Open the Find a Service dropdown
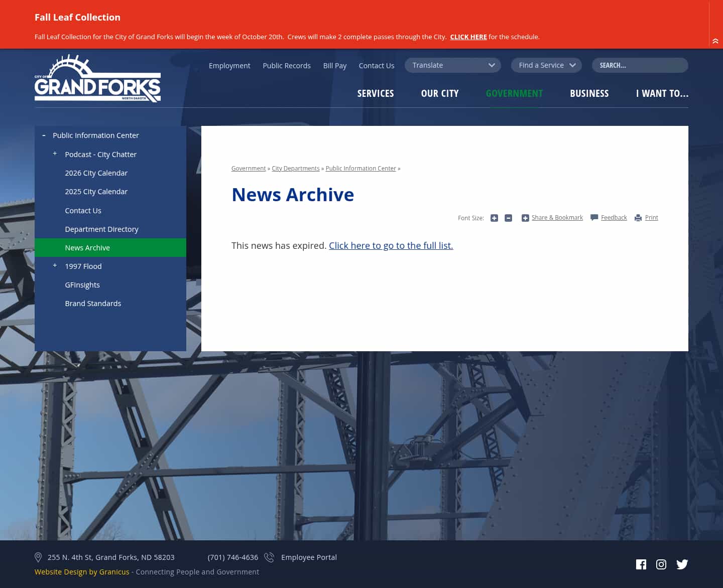This screenshot has width=723, height=588. point(546,65)
